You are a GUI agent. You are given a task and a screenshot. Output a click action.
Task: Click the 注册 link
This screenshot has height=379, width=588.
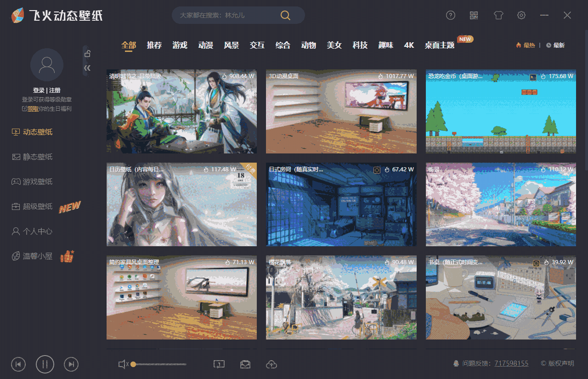click(55, 91)
